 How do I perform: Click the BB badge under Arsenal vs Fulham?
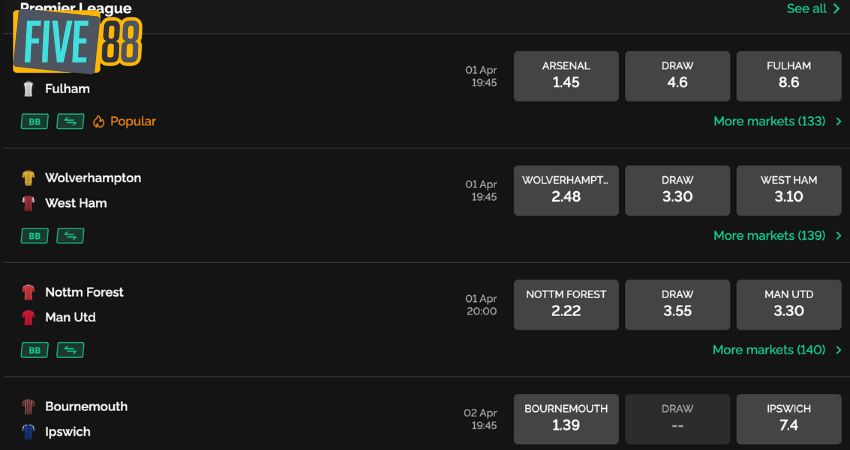[34, 121]
